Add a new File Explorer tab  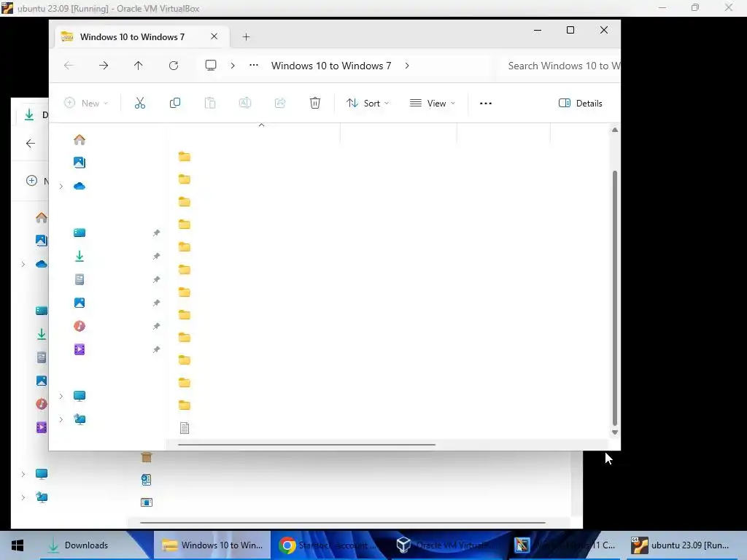246,36
